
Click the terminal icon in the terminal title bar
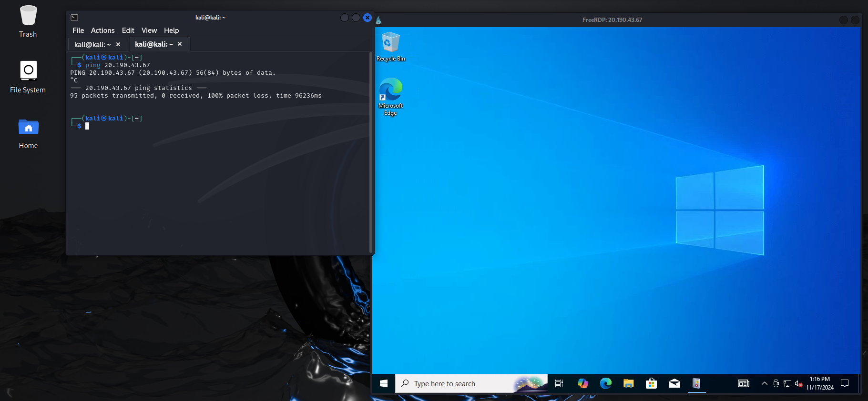pyautogui.click(x=74, y=18)
